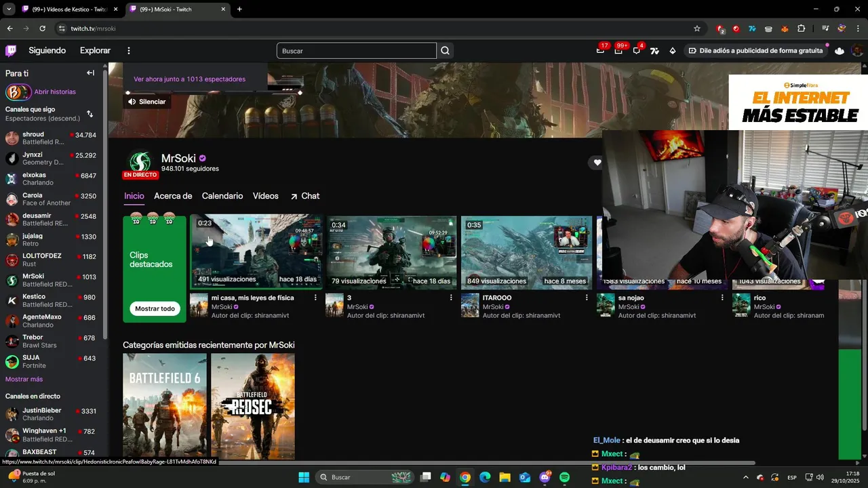Viewport: 868px width, 488px height.
Task: Switch to Acerca de tab
Action: [x=173, y=196]
